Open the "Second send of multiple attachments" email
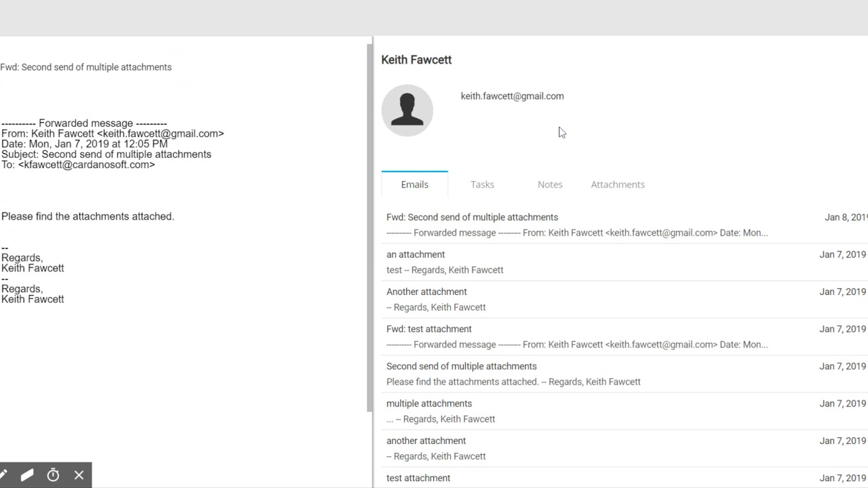This screenshot has width=868, height=488. pyautogui.click(x=461, y=367)
